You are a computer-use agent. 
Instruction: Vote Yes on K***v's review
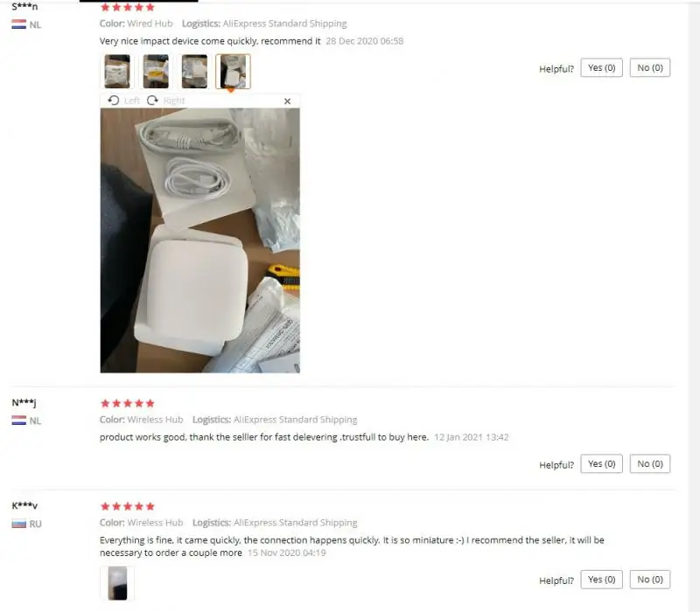[601, 580]
